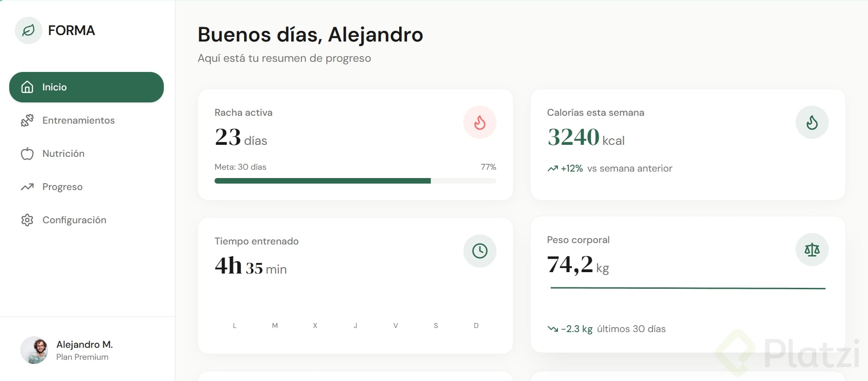This screenshot has width=868, height=381.
Task: Click the Racha activa progress bar
Action: tap(355, 181)
